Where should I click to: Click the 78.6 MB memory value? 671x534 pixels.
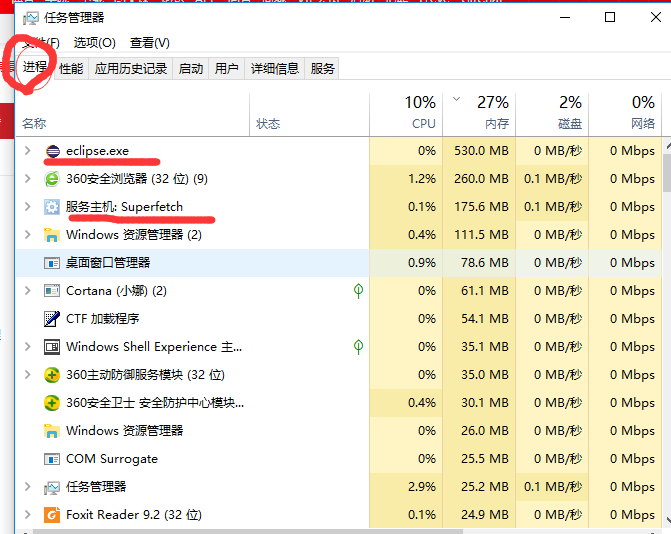(x=485, y=263)
